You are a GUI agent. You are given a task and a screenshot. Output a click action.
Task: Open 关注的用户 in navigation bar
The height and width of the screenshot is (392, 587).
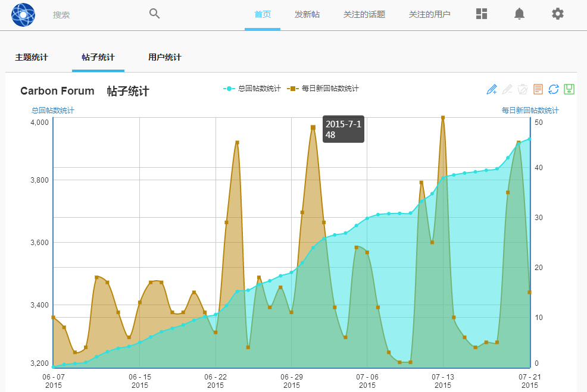pyautogui.click(x=429, y=15)
